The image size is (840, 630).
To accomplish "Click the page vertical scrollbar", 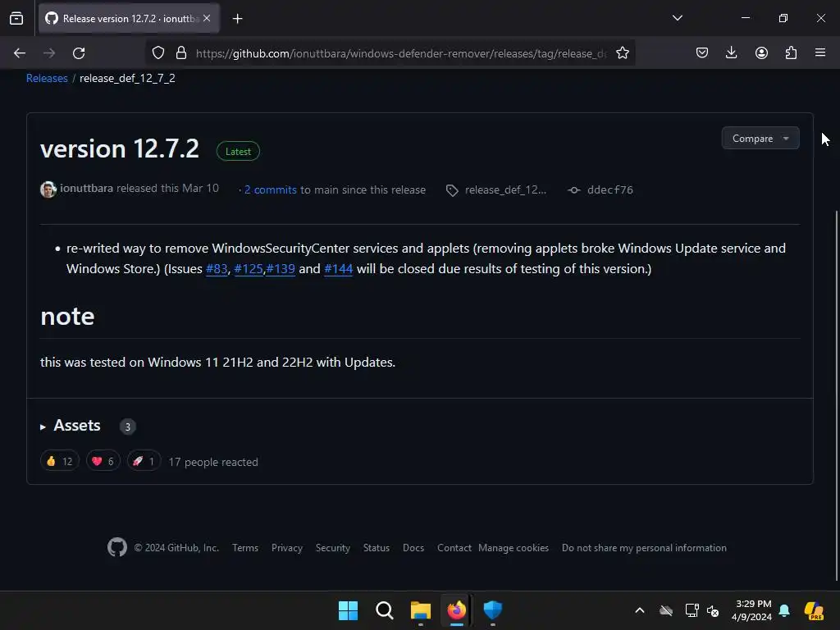I will point(836,396).
